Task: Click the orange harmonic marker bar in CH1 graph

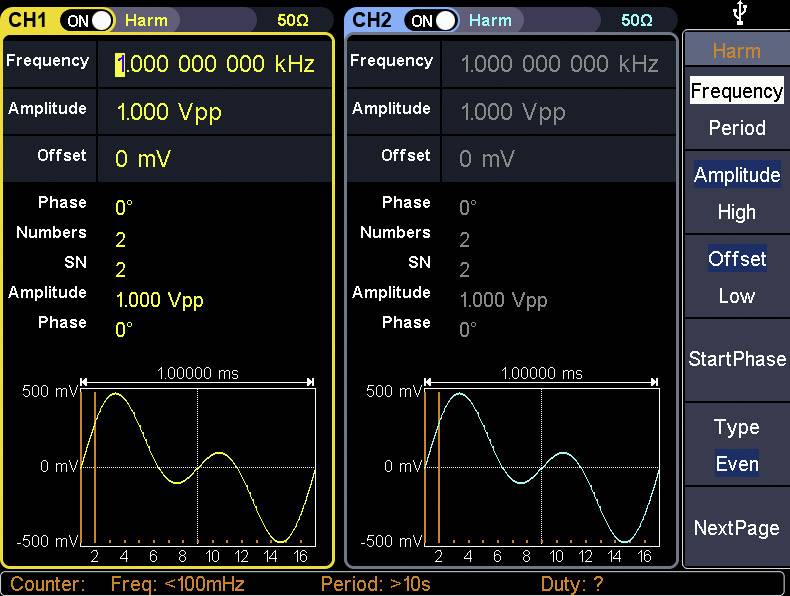Action: [95, 467]
